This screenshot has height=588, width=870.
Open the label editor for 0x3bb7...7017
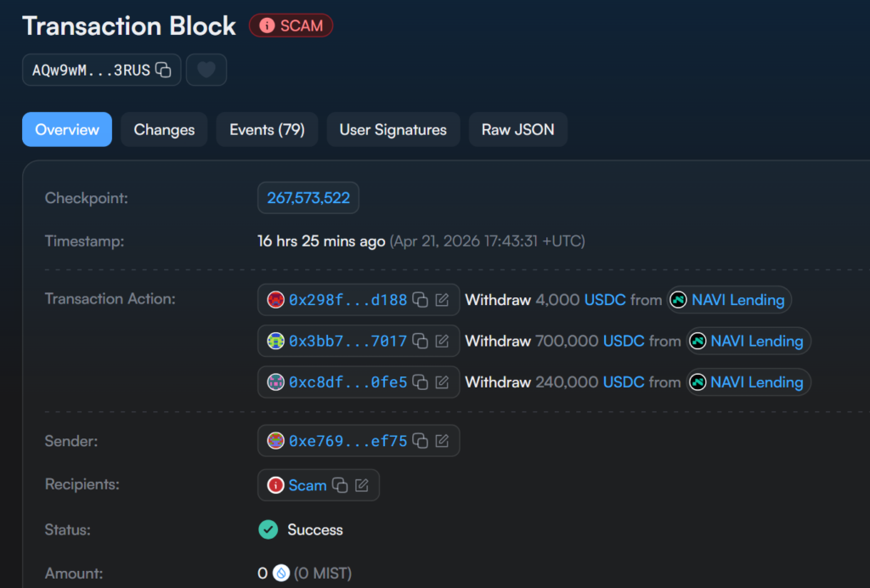coord(442,341)
